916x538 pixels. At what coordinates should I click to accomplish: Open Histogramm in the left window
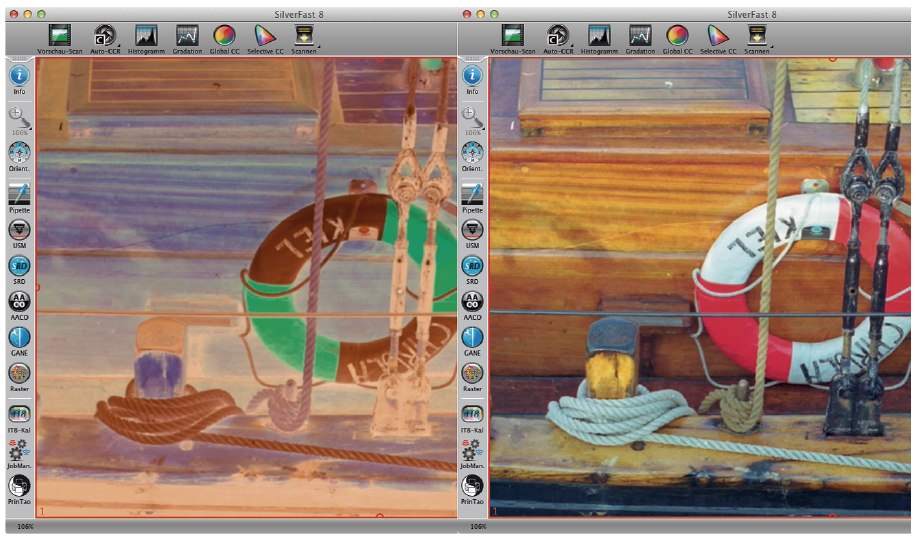pos(146,37)
